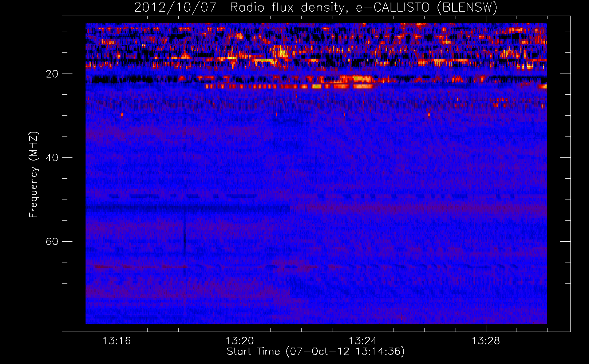Click the 60 MHz frequency tick label
Image resolution: width=589 pixels, height=364 pixels.
point(52,242)
